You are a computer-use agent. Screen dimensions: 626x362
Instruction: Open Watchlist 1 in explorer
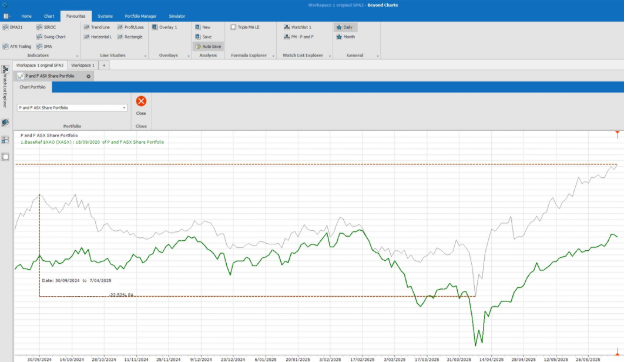coord(298,27)
